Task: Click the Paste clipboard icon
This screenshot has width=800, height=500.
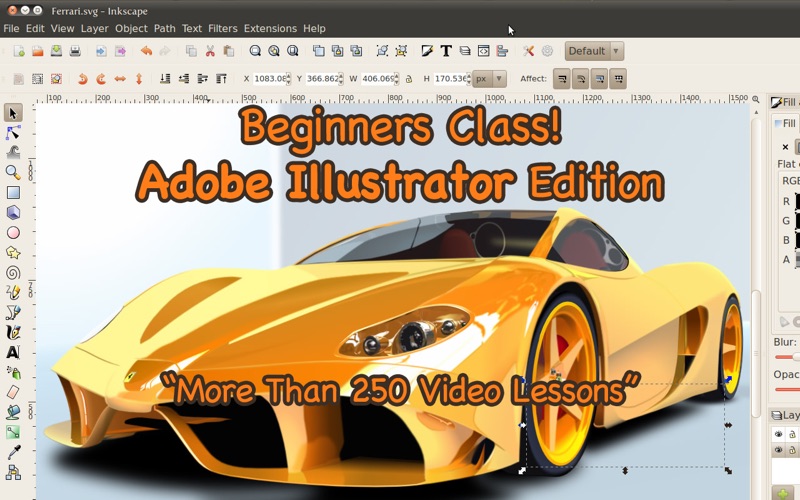Action: click(x=229, y=51)
